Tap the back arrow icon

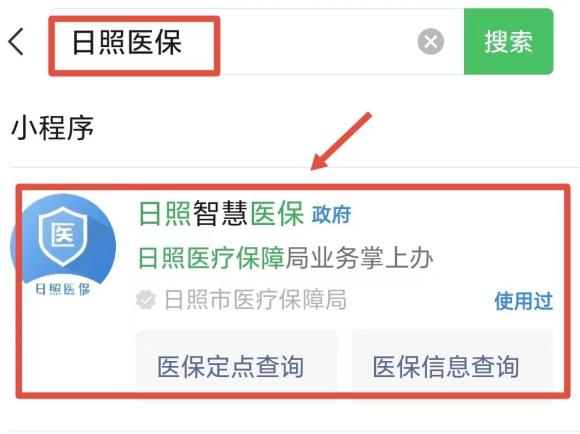click(16, 41)
